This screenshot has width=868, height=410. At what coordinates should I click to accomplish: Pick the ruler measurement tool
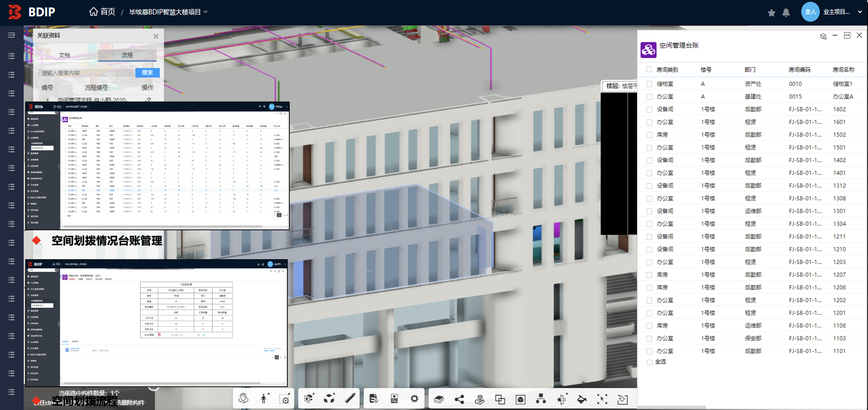[350, 399]
